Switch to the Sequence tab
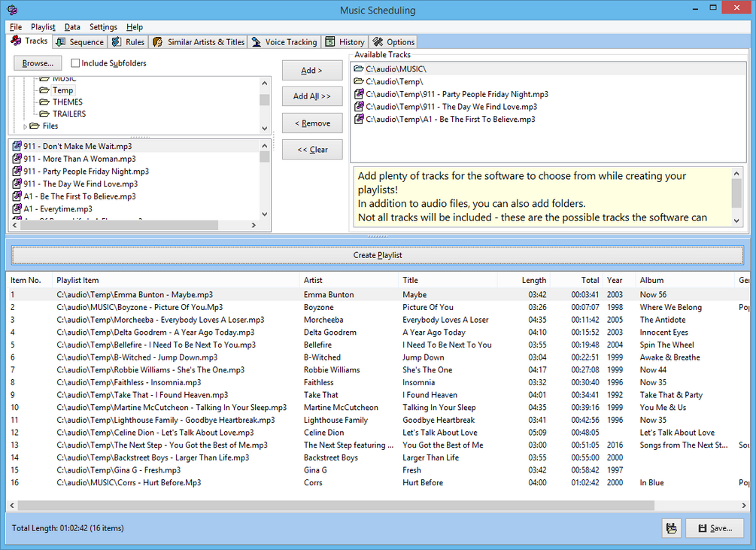This screenshot has height=550, width=756. point(80,42)
